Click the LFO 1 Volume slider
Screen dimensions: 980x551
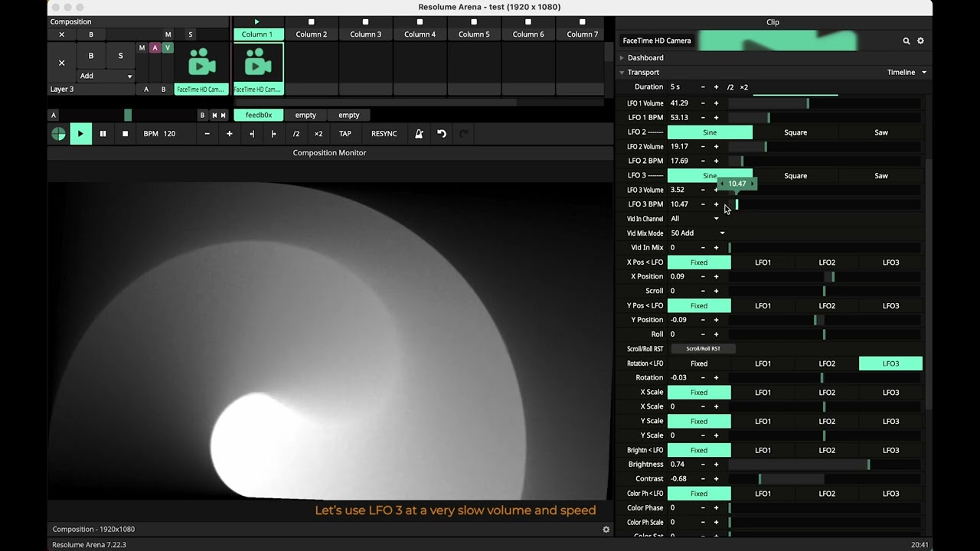point(825,103)
